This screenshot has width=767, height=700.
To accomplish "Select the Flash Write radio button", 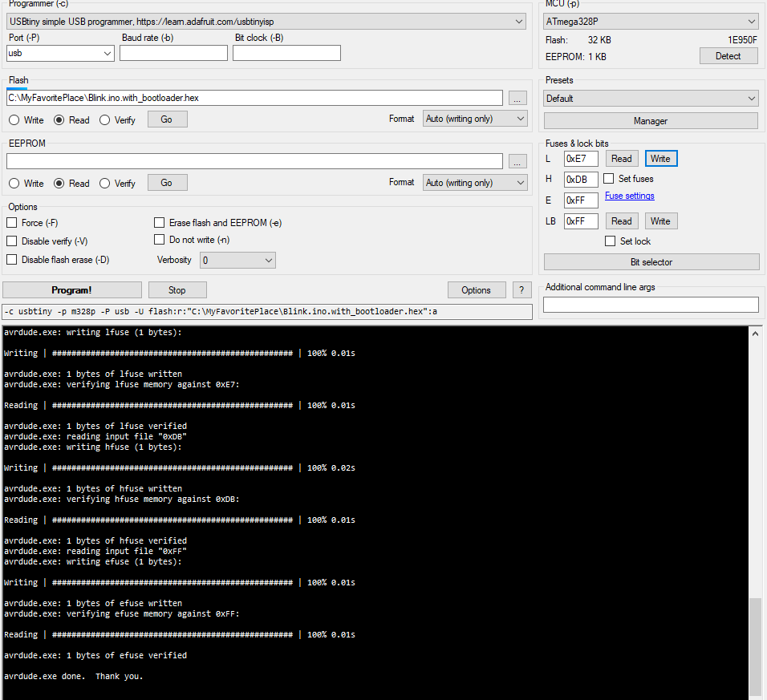I will [14, 120].
